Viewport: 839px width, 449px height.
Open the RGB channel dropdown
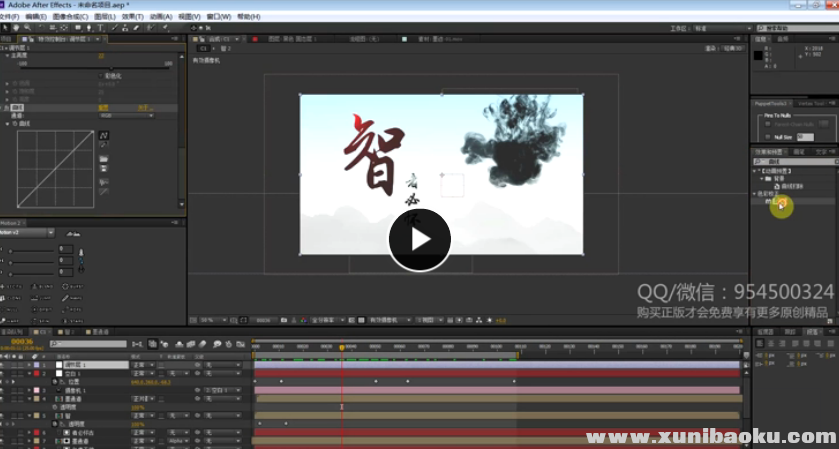click(125, 115)
